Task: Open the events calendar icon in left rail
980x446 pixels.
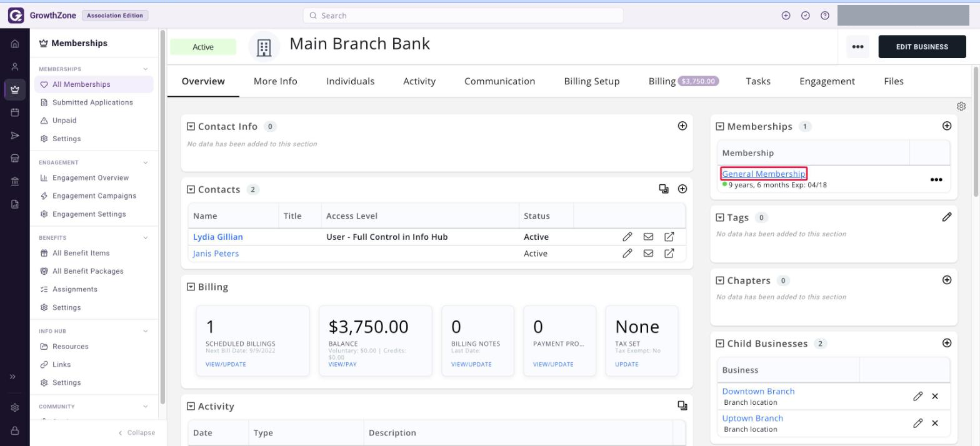Action: pos(15,112)
